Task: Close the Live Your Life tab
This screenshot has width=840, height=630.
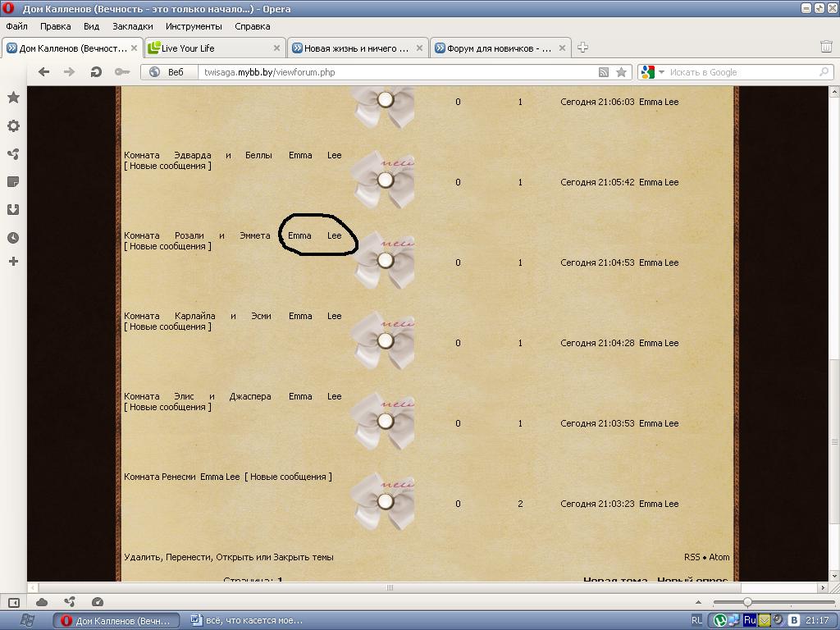Action: coord(276,48)
